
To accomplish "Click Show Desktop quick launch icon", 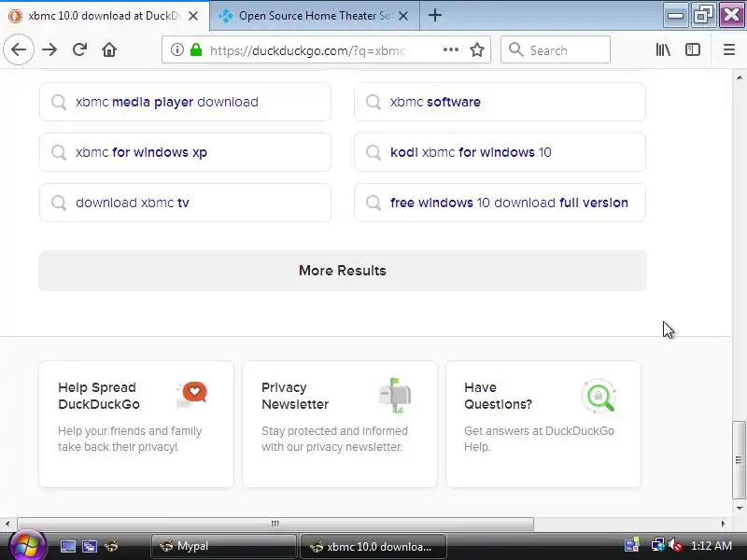I will tap(67, 546).
